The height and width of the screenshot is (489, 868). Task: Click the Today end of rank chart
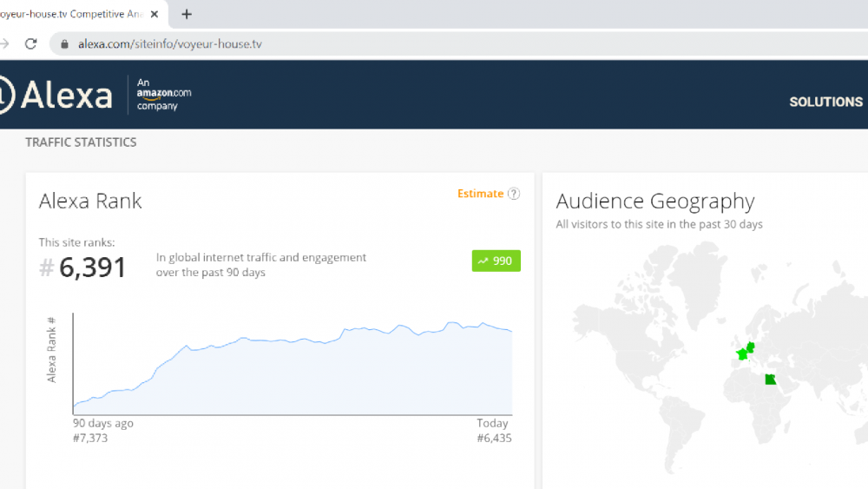492,424
